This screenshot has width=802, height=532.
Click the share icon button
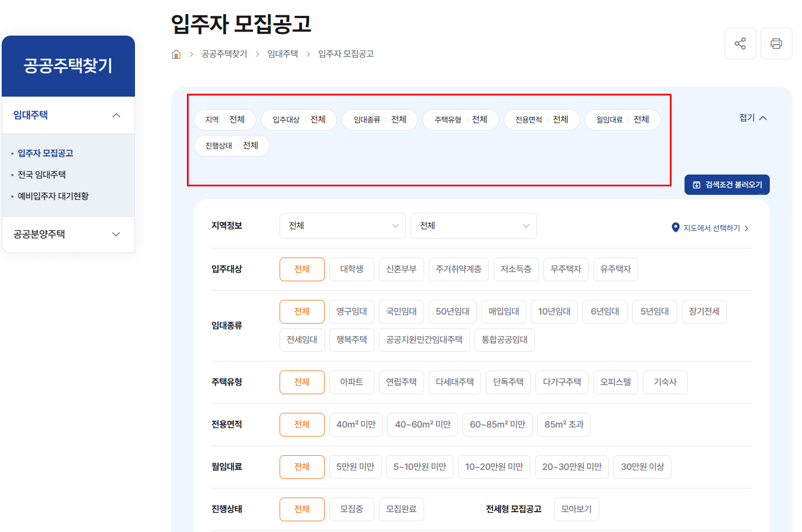pyautogui.click(x=740, y=43)
